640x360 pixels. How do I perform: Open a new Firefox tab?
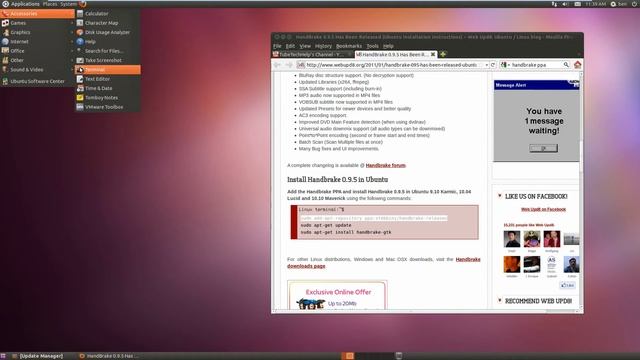click(x=443, y=54)
